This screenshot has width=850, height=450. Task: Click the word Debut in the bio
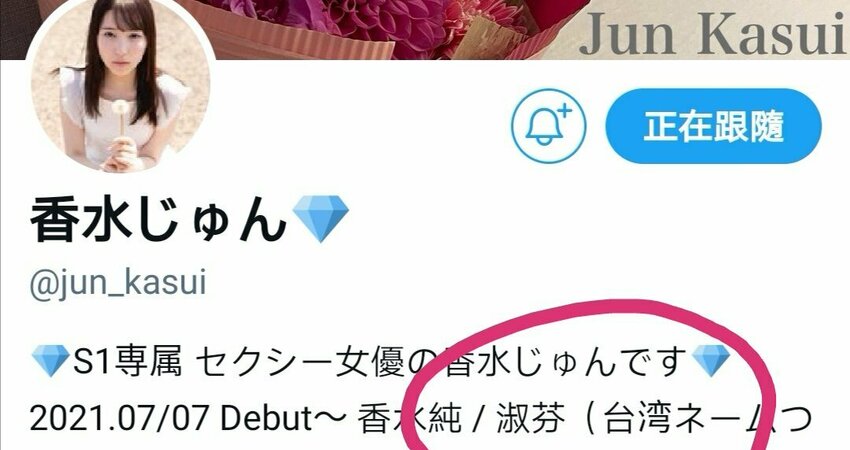pos(267,418)
